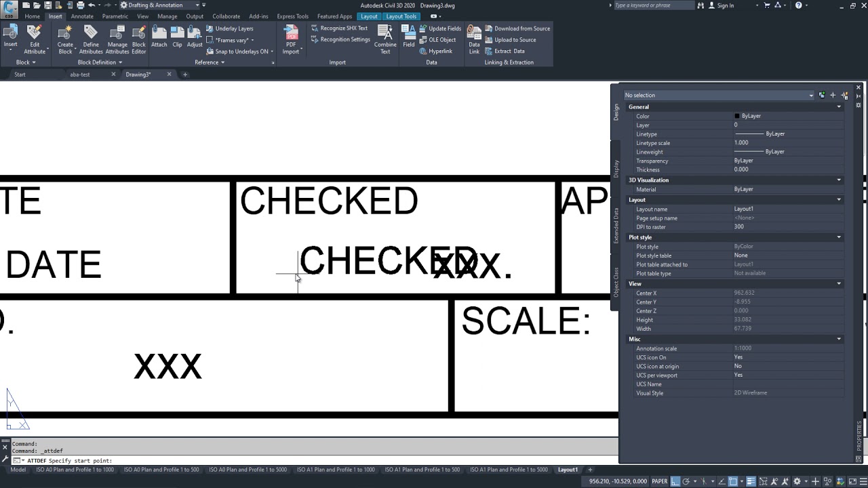Click the Sign In link

[721, 5]
